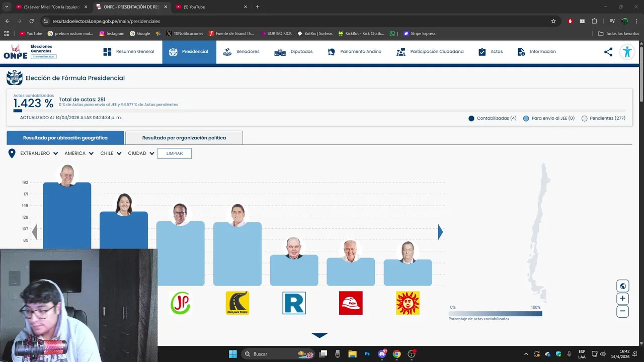Open the Chrome tab search dropdown
Image resolution: width=644 pixels, height=362 pixels.
pyautogui.click(x=7, y=7)
